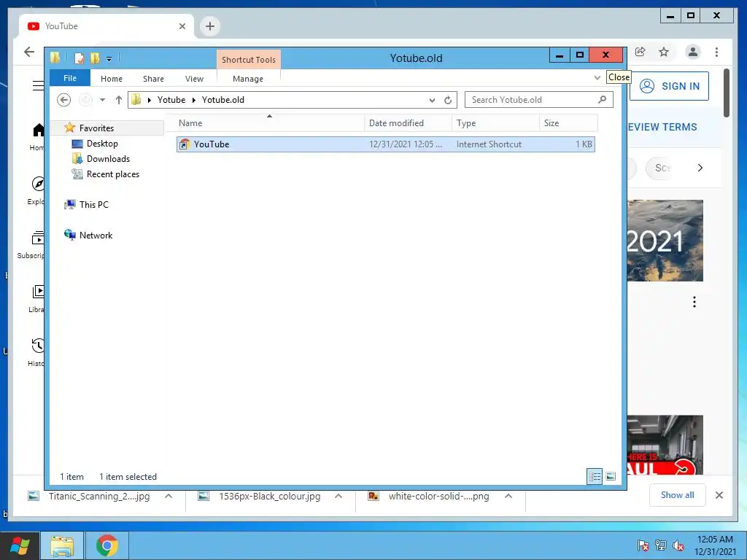Viewport: 747px width, 560px height.
Task: Select the YouTube Internet Shortcut file
Action: pos(385,144)
